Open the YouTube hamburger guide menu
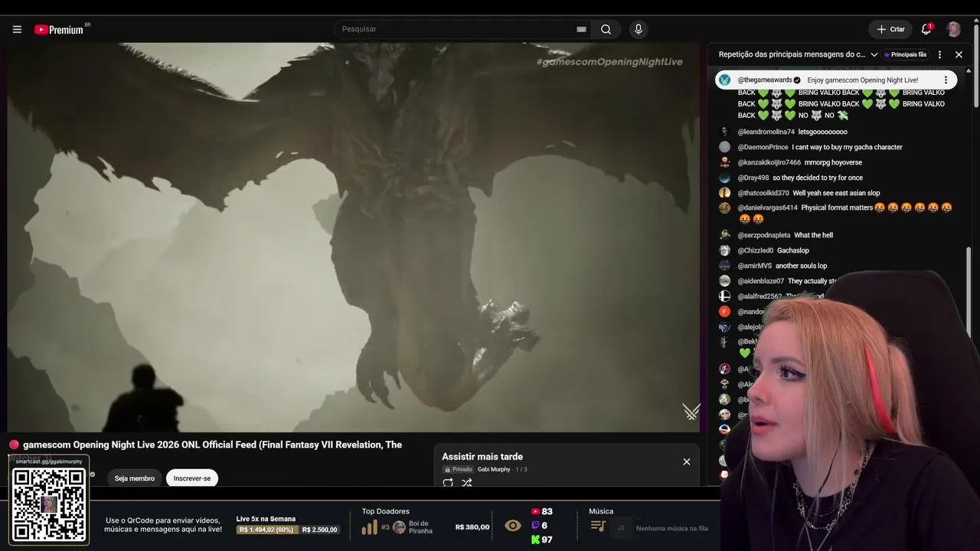Screen dimensions: 980x551 (17, 29)
